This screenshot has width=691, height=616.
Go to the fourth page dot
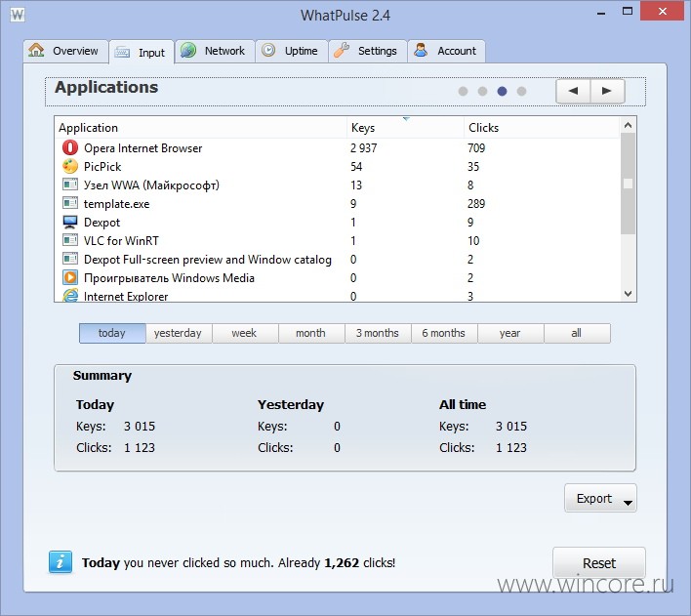coord(521,91)
